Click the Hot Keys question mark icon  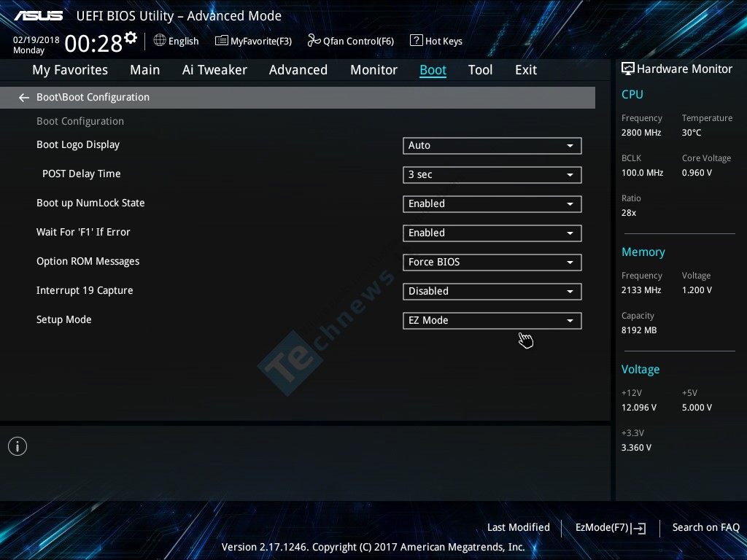[x=416, y=41]
